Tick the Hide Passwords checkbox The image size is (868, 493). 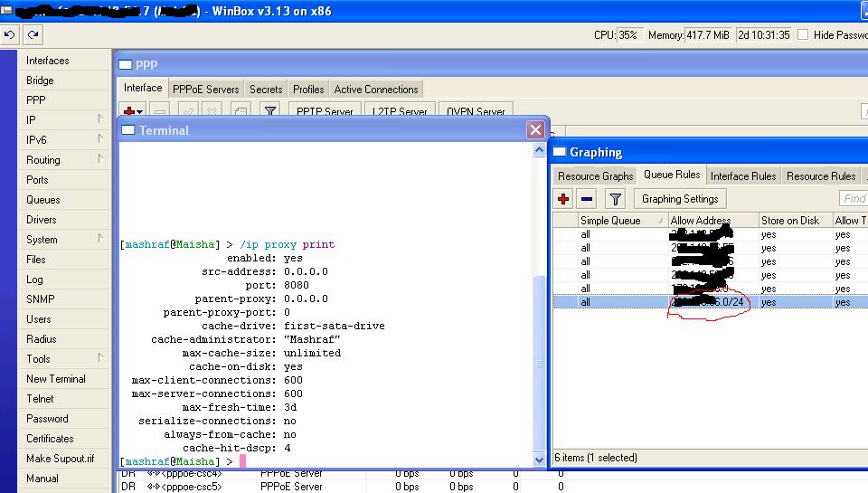[x=803, y=35]
